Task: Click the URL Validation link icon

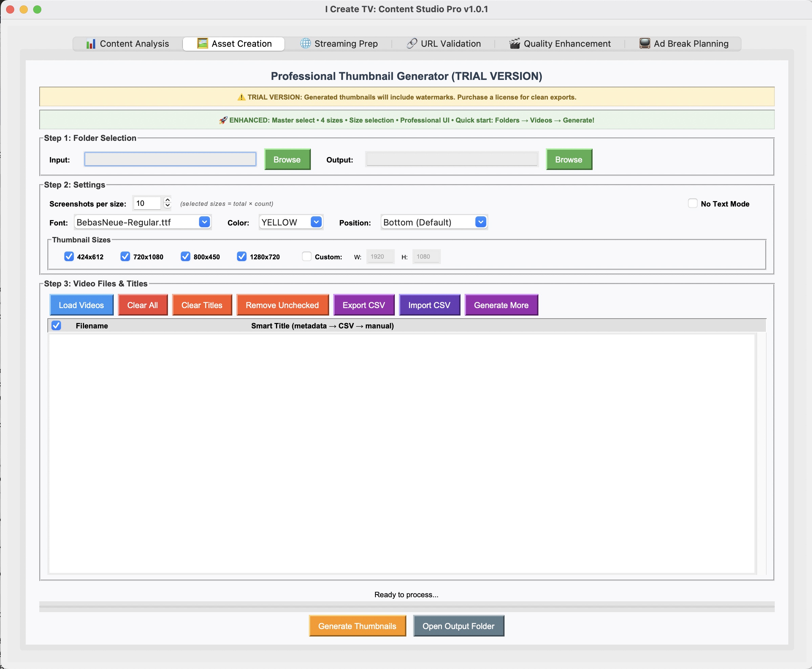Action: click(412, 44)
